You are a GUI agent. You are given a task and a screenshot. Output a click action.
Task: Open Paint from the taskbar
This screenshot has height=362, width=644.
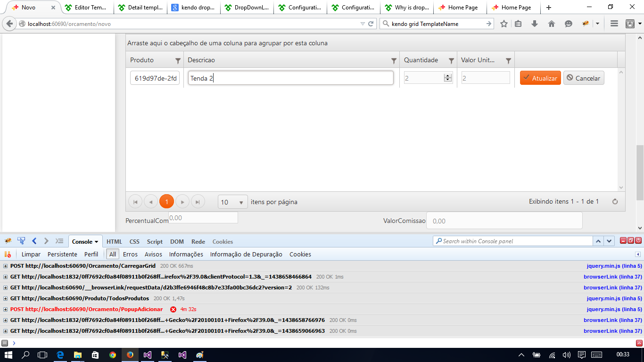click(199, 354)
